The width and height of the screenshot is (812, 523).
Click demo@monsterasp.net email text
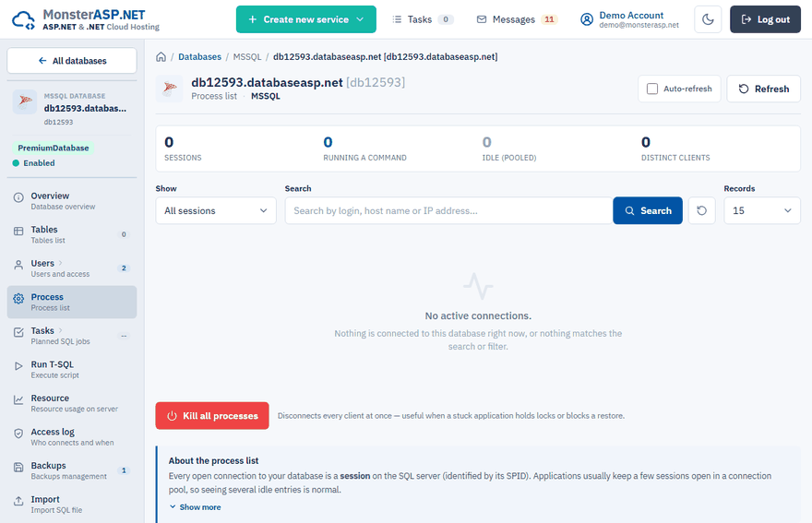[639, 25]
